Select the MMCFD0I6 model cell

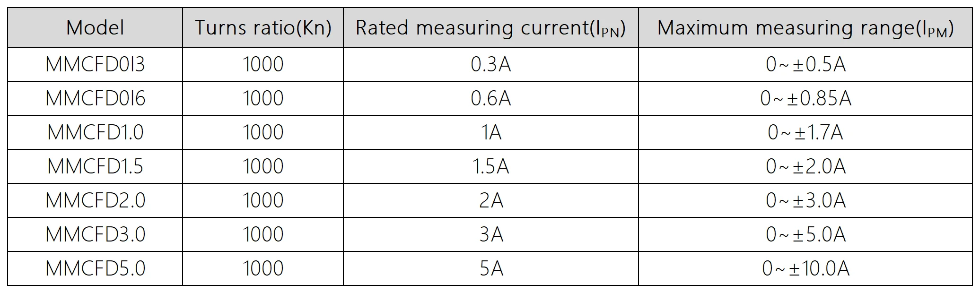coord(95,98)
